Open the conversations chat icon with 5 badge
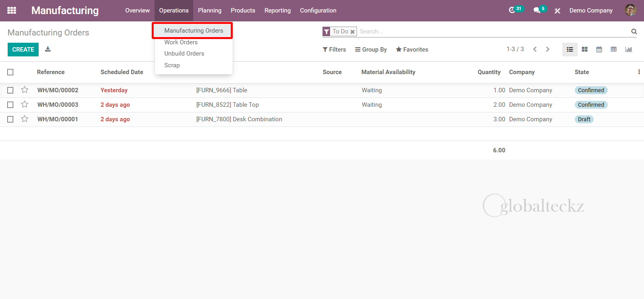This screenshot has height=299, width=644. click(x=540, y=10)
